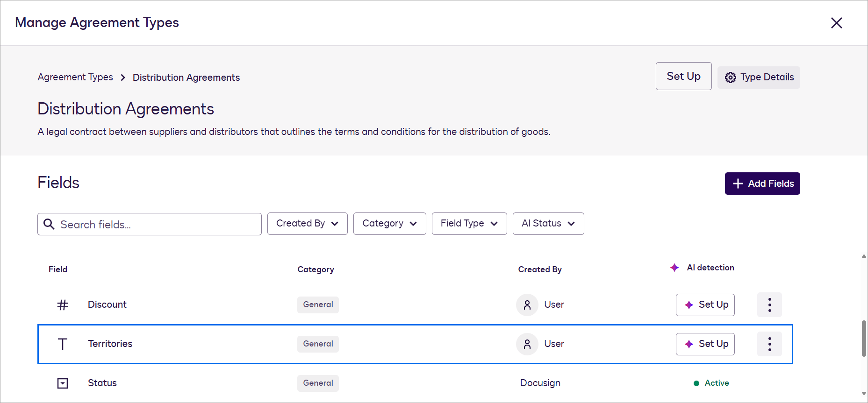Click the user avatar icon in Territories row
Image resolution: width=868 pixels, height=403 pixels.
click(x=527, y=344)
